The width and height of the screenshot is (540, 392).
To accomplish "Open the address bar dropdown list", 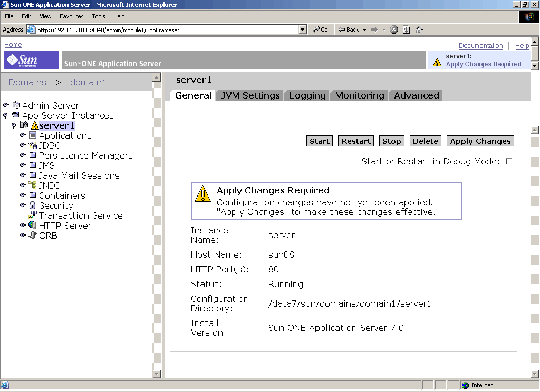I will [x=302, y=30].
